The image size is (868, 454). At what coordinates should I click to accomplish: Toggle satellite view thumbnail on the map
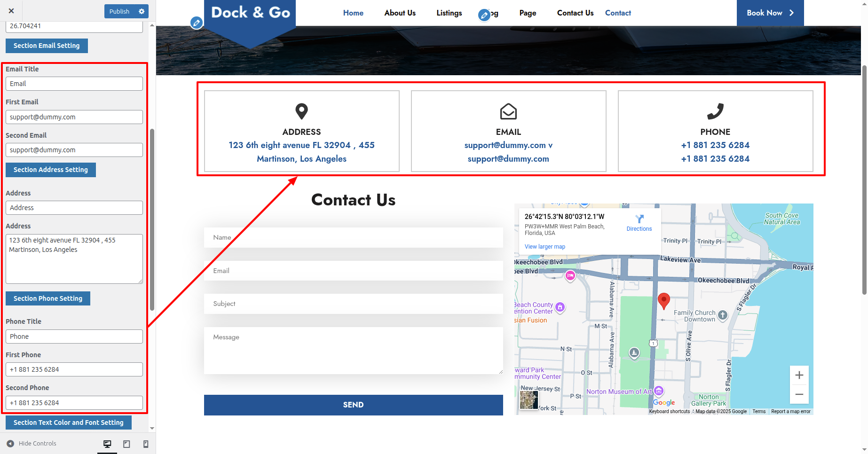coord(529,400)
